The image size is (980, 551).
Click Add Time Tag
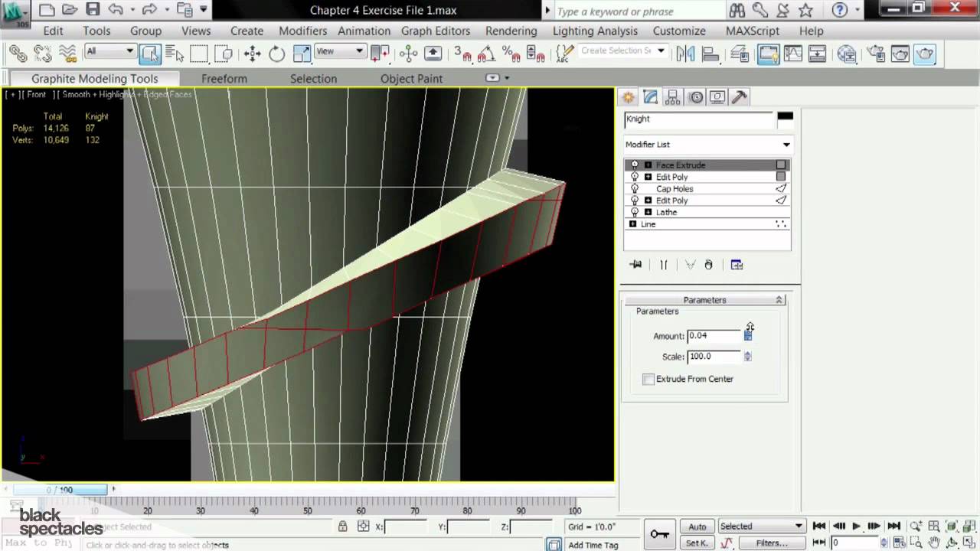tap(593, 545)
